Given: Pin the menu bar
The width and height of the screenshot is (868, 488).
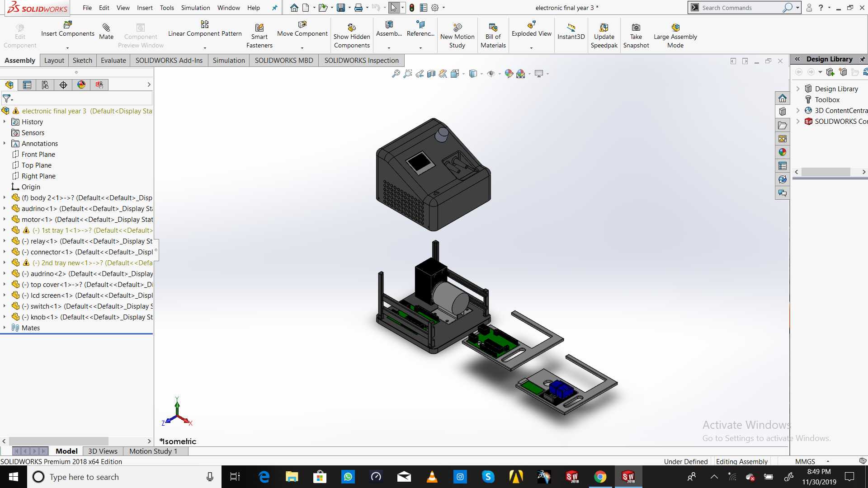Looking at the screenshot, I should tap(274, 8).
